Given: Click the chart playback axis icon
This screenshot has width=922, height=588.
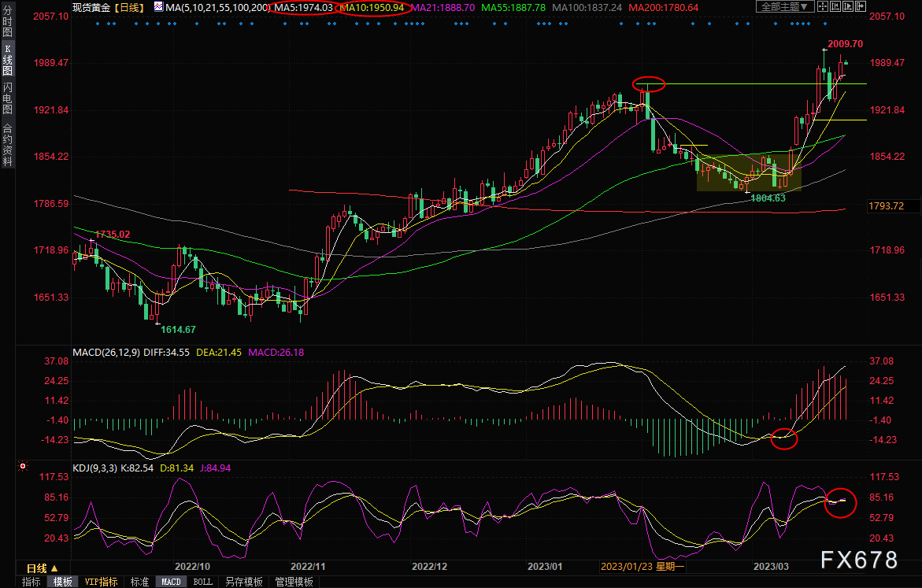Looking at the screenshot, I should point(848,6).
